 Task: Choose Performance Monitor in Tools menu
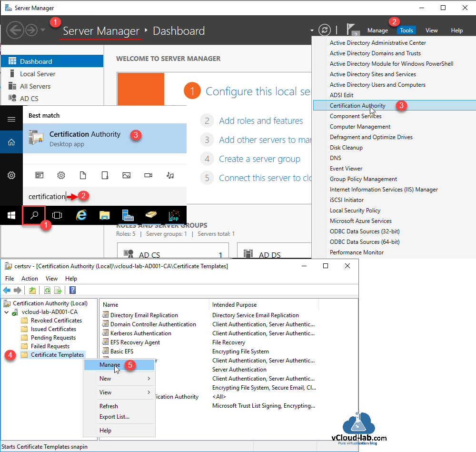point(357,252)
